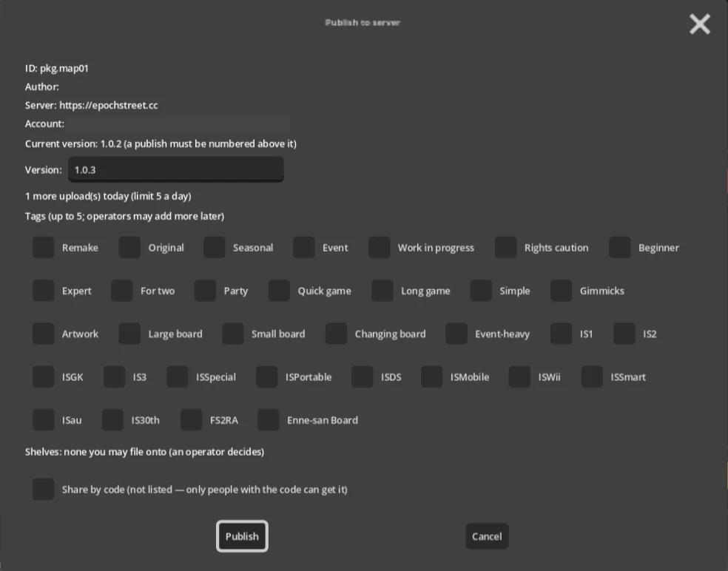Viewport: 728px width, 571px height.
Task: Tick the IS3 tag checkbox
Action: [x=114, y=377]
